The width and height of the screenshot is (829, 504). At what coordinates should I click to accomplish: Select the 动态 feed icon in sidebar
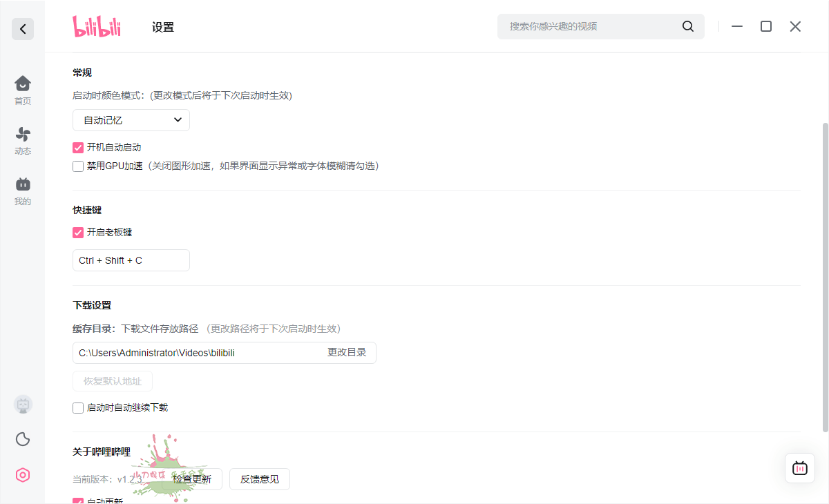[x=22, y=140]
